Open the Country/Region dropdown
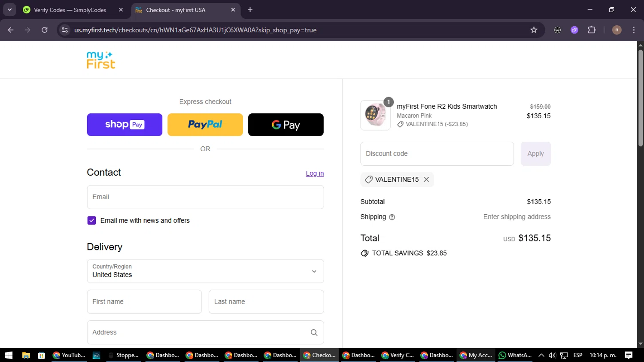644x362 pixels. (205, 271)
